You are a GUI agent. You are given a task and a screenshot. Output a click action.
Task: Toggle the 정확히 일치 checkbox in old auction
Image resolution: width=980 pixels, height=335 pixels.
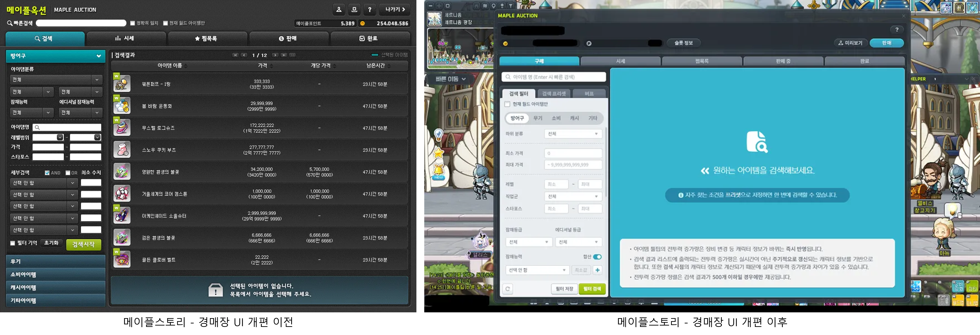click(132, 23)
